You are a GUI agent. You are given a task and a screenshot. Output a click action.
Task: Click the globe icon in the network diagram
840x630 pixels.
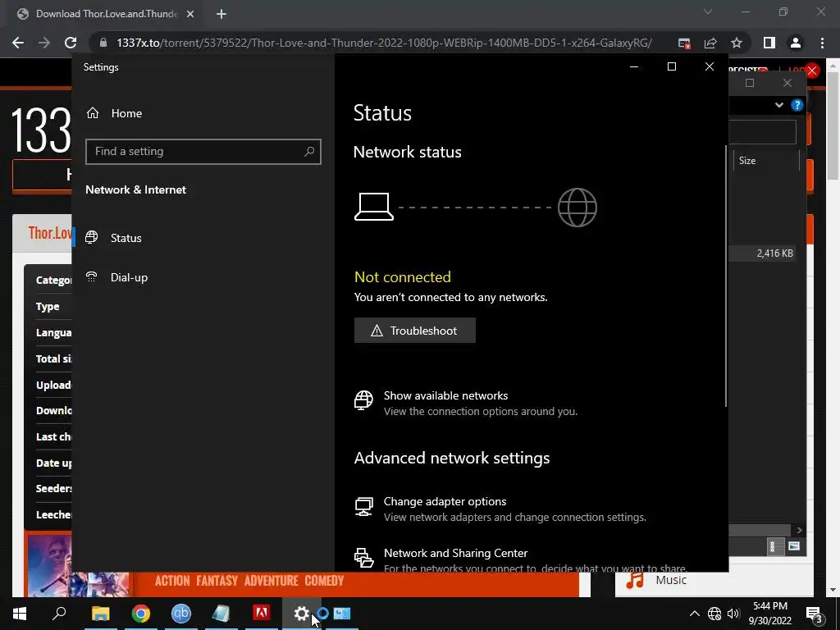pos(577,208)
